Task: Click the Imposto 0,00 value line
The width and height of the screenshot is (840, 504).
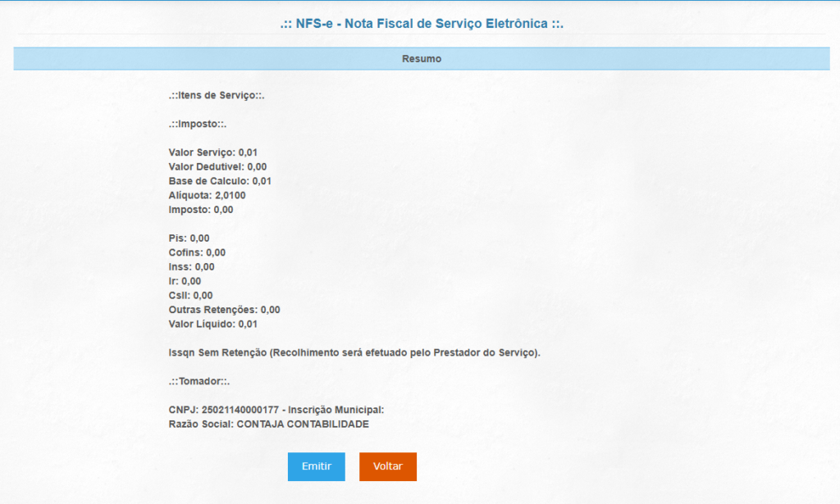Action: click(201, 210)
